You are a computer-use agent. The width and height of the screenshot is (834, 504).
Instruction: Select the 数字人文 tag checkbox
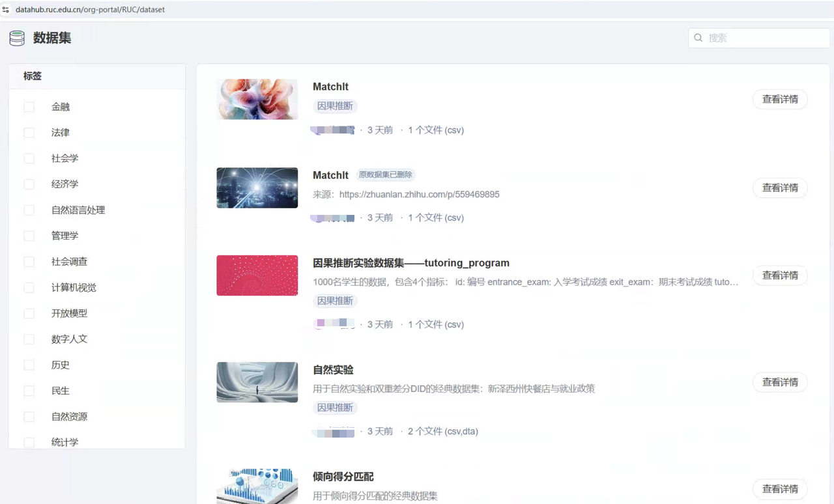coord(29,339)
